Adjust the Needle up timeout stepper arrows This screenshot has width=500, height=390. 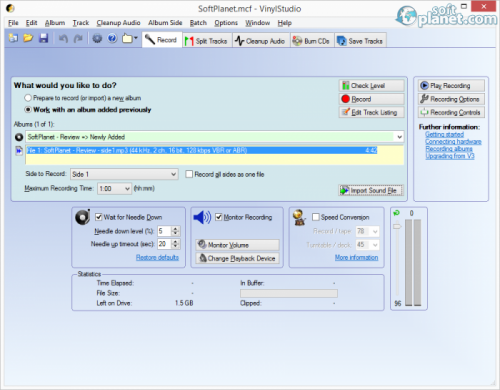coord(175,244)
